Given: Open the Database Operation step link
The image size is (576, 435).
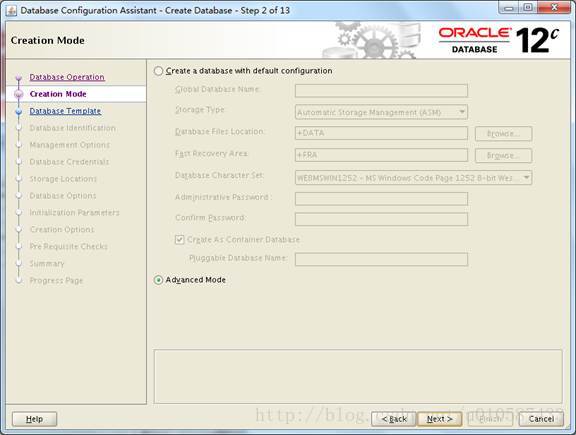Looking at the screenshot, I should click(67, 77).
